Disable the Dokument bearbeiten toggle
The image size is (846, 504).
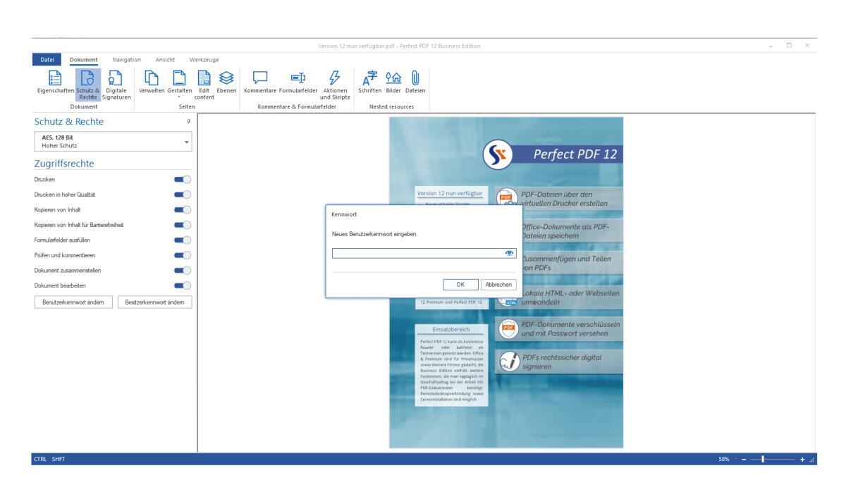point(182,284)
